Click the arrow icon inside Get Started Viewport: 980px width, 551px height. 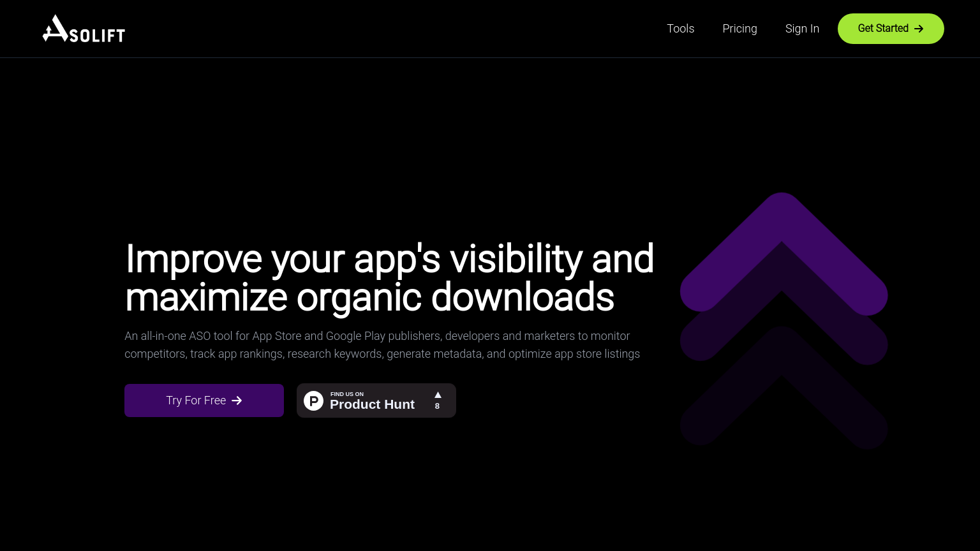[x=919, y=29]
